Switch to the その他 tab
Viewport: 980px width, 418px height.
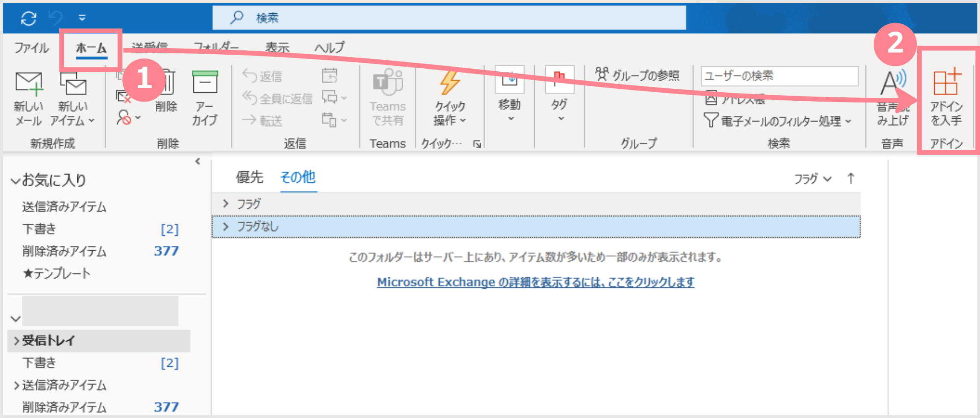click(298, 177)
